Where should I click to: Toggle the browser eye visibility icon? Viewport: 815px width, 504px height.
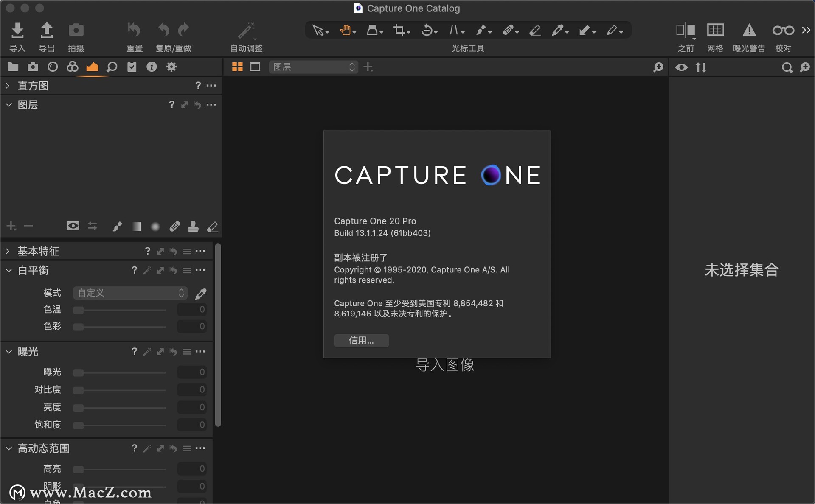pos(681,67)
